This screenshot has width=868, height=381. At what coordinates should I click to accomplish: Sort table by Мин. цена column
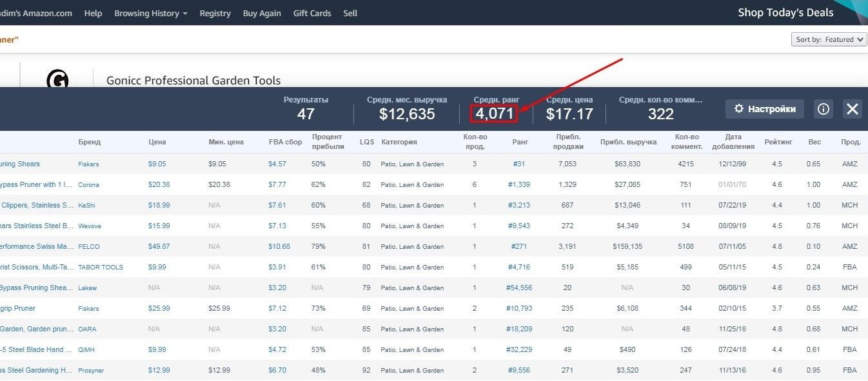pyautogui.click(x=226, y=142)
